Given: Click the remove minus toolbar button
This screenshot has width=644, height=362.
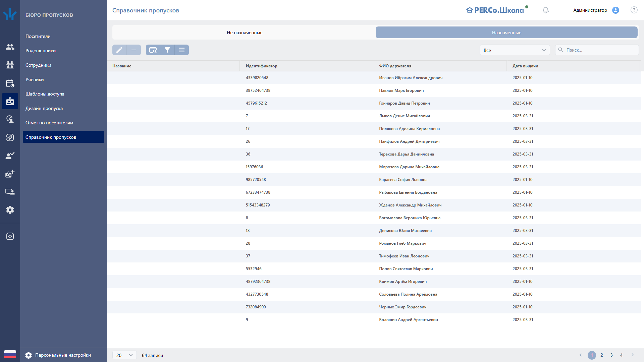Looking at the screenshot, I should click(134, 50).
